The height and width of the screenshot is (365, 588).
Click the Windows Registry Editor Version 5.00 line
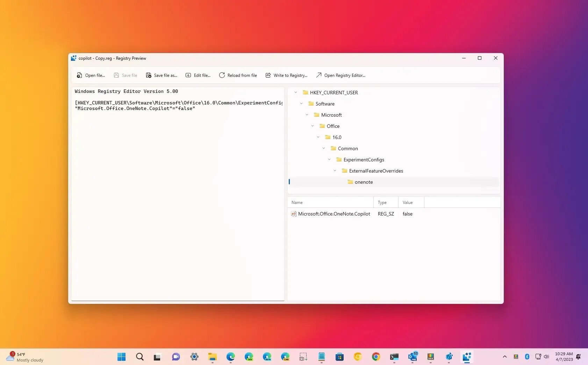pos(126,92)
